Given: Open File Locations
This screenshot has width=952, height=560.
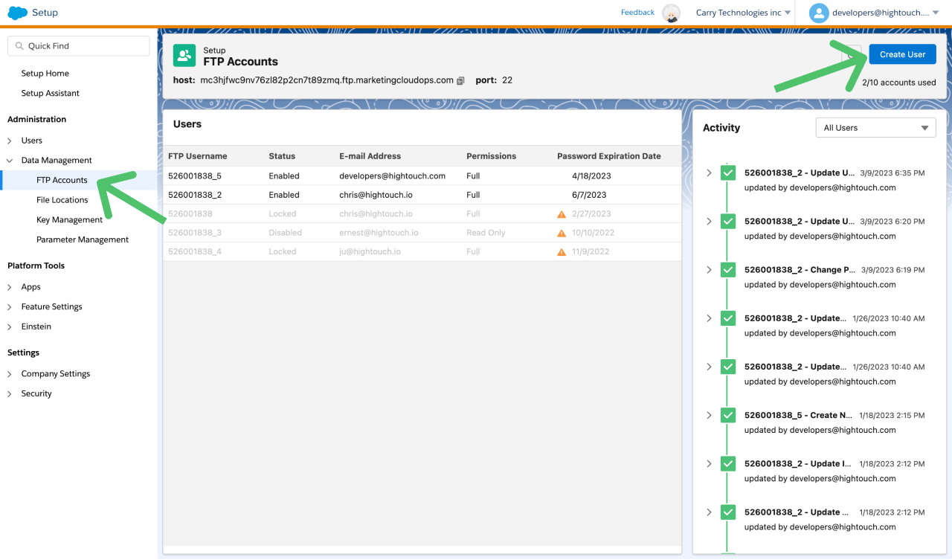Looking at the screenshot, I should point(62,200).
